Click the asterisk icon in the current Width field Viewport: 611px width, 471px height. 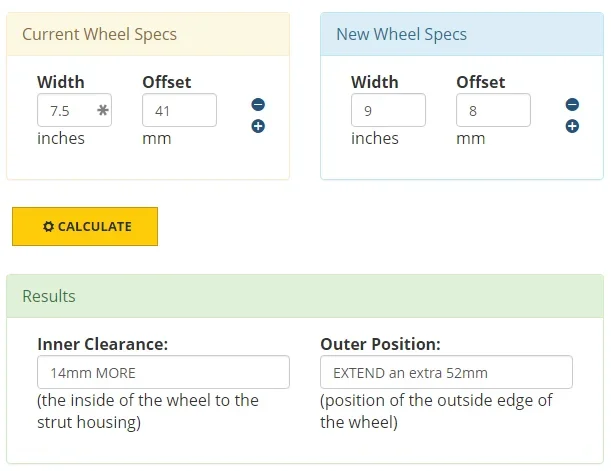[x=103, y=110]
